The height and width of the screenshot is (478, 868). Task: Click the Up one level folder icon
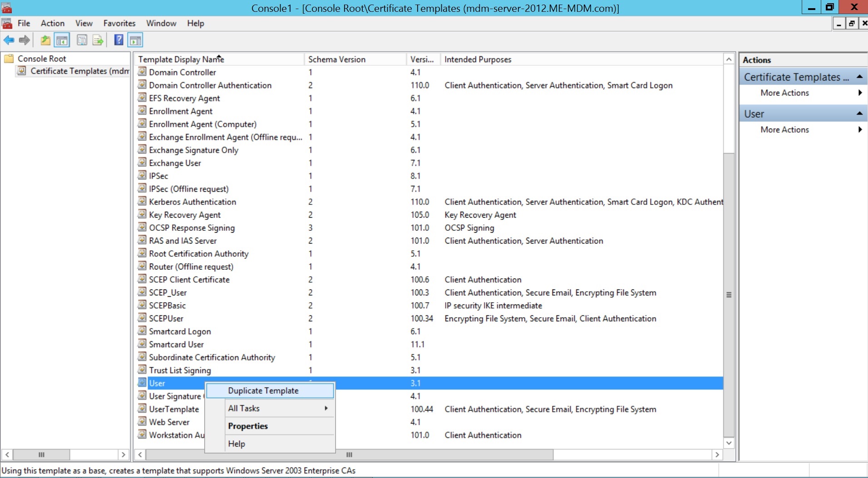click(45, 40)
